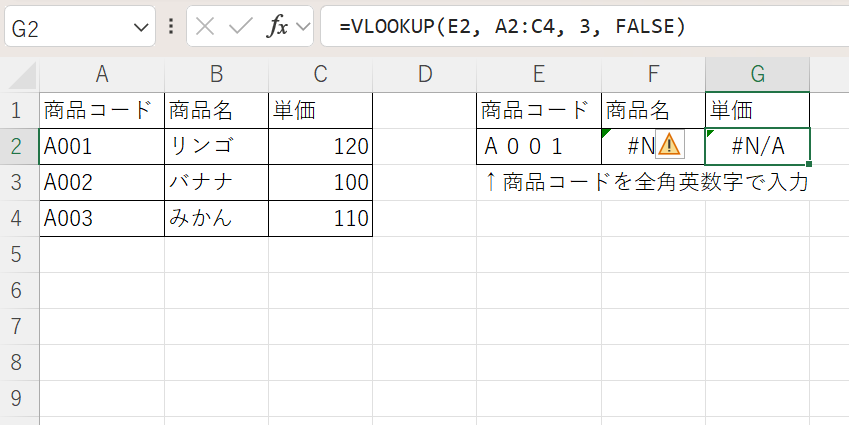The width and height of the screenshot is (849, 425).
Task: Click the fill handle of cell G2
Action: tap(809, 164)
